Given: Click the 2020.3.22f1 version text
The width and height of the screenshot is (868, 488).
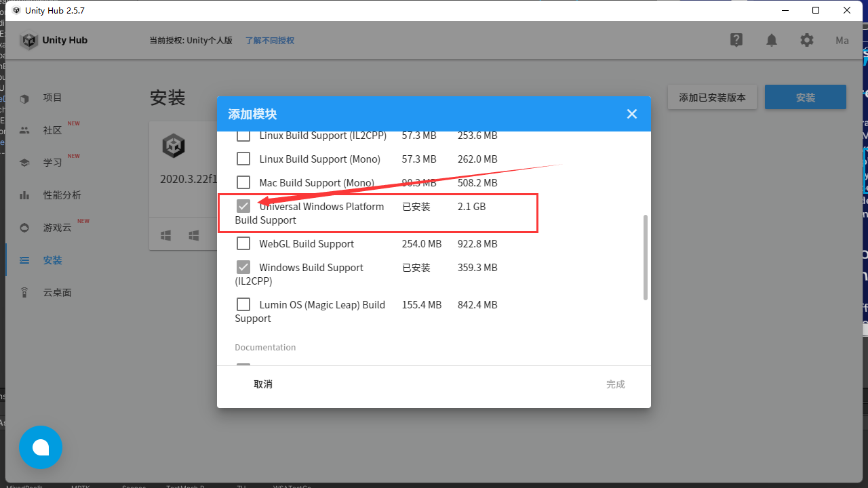Looking at the screenshot, I should point(189,179).
